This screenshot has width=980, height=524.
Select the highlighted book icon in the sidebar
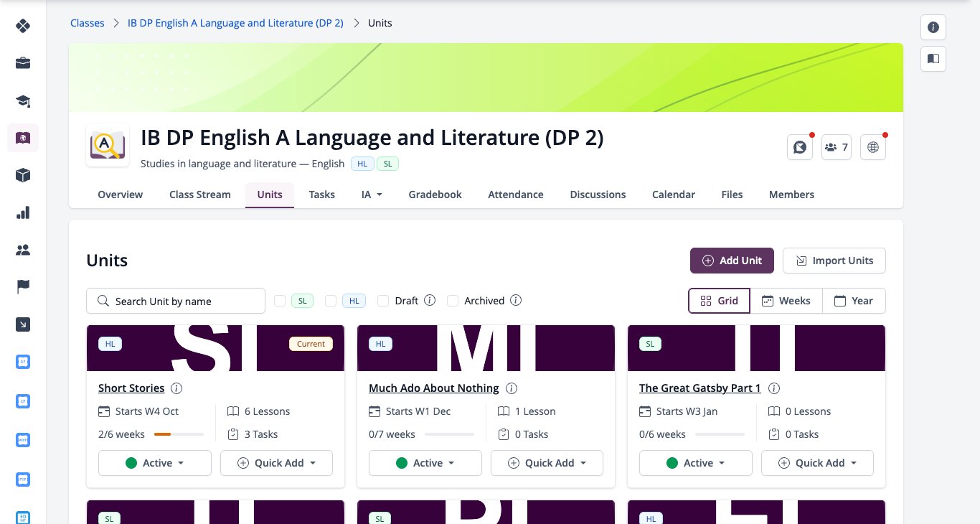click(x=23, y=138)
